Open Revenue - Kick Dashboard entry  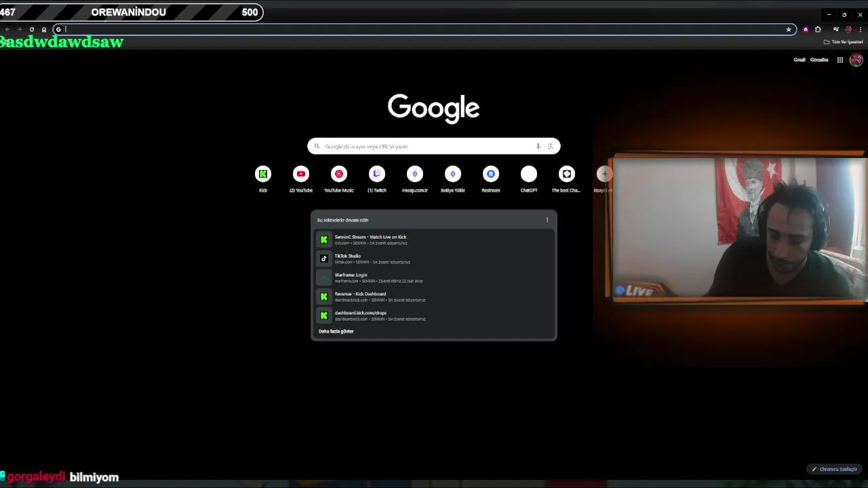click(434, 296)
